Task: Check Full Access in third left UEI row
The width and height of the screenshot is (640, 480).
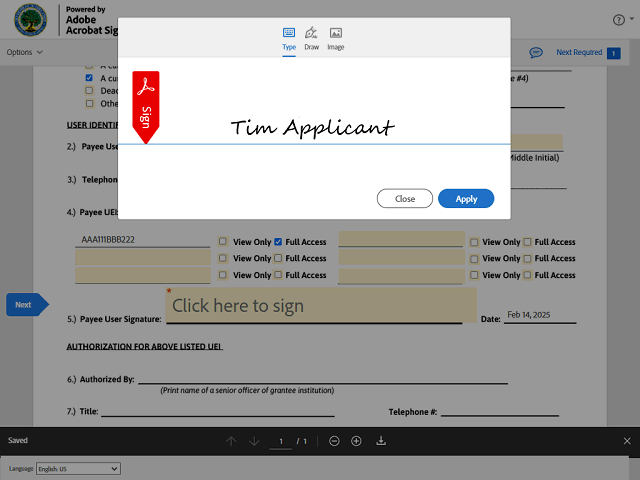Action: click(x=278, y=275)
